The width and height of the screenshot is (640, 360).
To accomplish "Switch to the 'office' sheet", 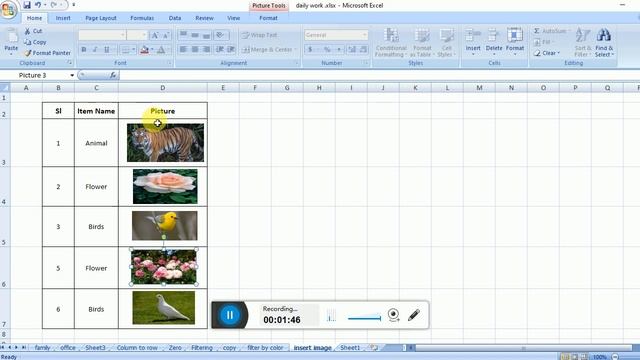I will [x=68, y=348].
